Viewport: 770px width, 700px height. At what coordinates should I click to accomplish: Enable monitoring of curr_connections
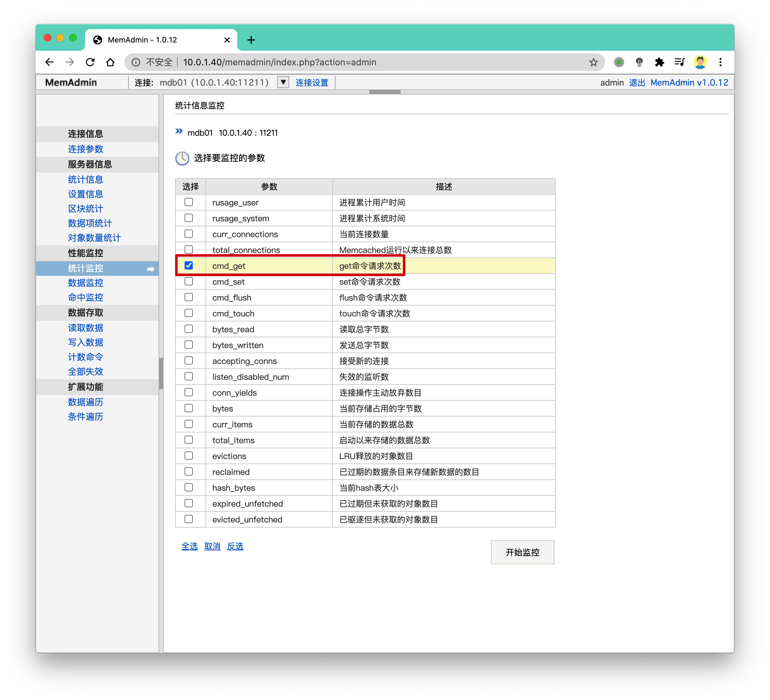click(189, 234)
